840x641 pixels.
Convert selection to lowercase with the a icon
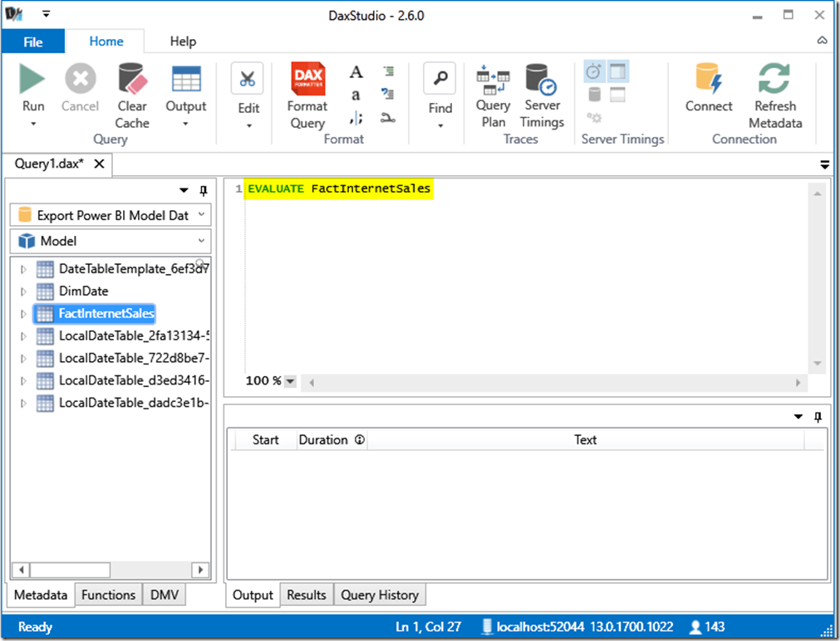[356, 95]
